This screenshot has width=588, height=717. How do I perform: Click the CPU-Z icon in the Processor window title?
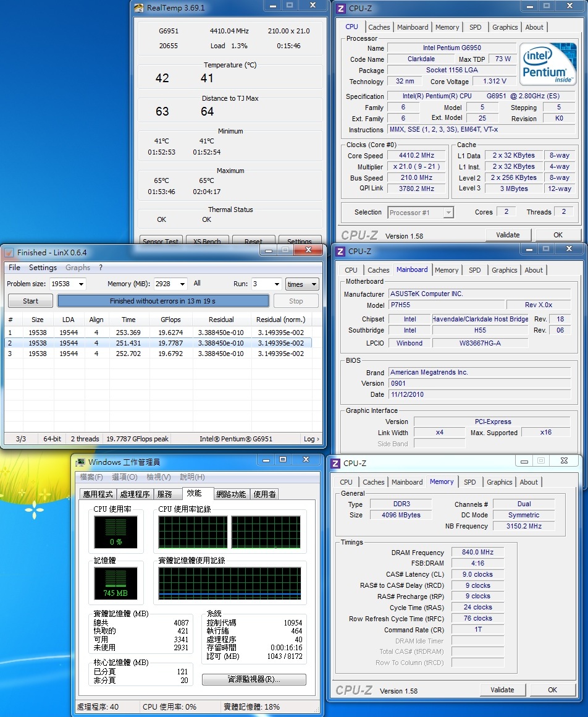(341, 8)
